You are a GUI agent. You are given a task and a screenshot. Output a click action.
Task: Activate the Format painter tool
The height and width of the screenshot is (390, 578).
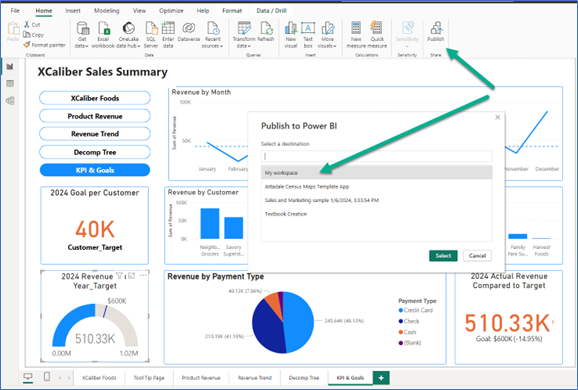(x=44, y=45)
